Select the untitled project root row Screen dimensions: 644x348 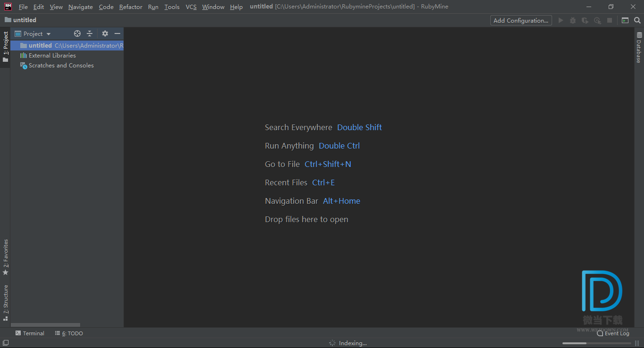[67, 45]
